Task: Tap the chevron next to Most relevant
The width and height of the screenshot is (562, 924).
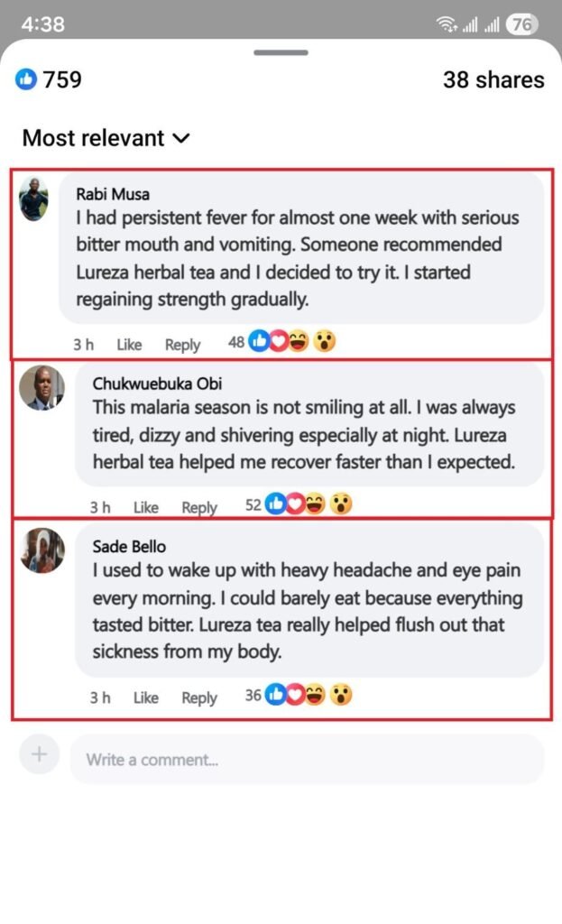Action: pyautogui.click(x=181, y=138)
